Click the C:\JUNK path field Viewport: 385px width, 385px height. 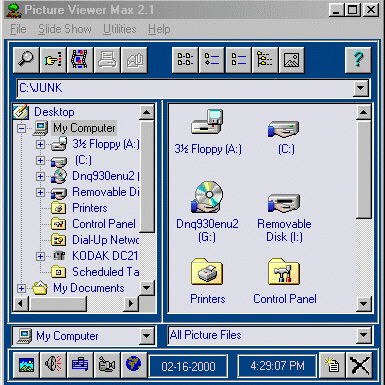pos(186,88)
